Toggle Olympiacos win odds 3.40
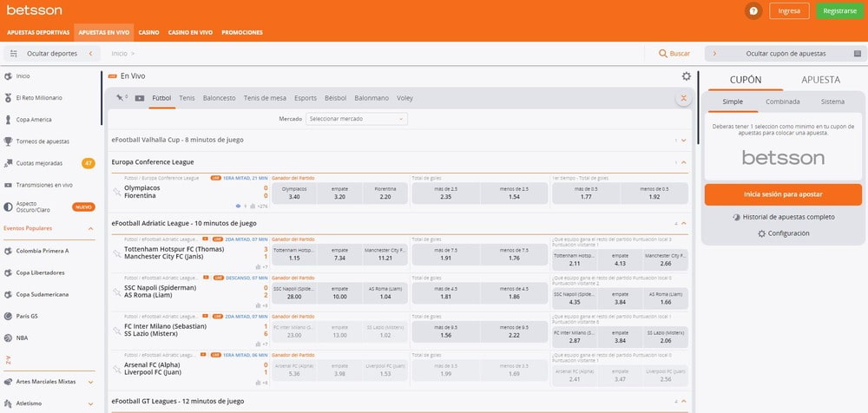 point(294,193)
